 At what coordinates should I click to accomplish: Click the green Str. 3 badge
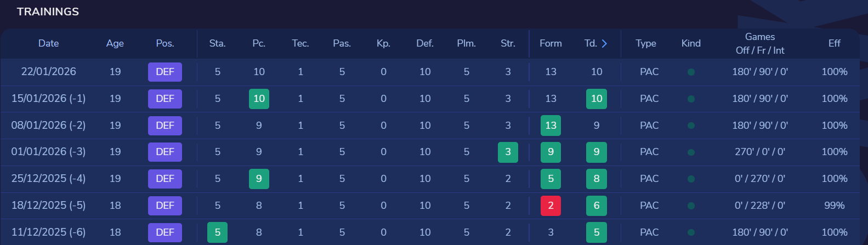[x=508, y=152]
